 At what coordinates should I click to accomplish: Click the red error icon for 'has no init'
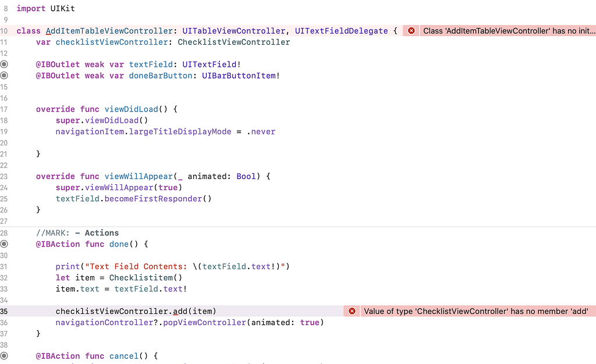[411, 31]
